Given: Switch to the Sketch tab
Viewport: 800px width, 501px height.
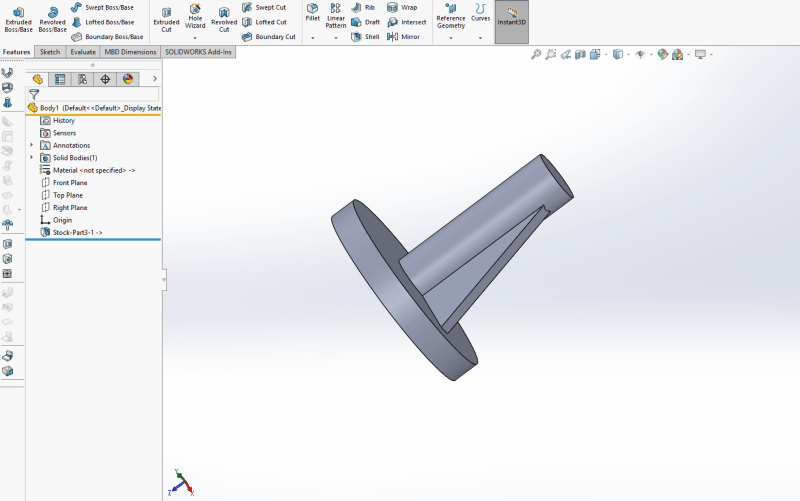Looking at the screenshot, I should pyautogui.click(x=50, y=52).
